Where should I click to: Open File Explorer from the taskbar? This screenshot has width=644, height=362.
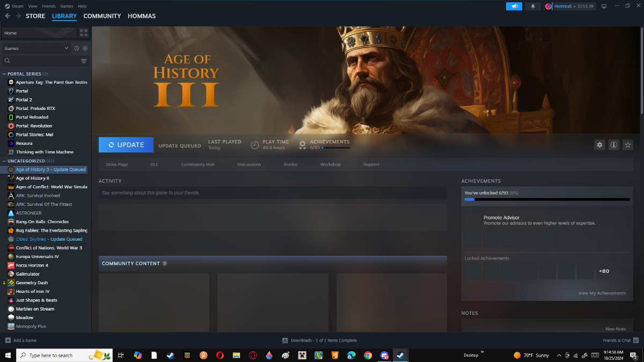coord(236,355)
